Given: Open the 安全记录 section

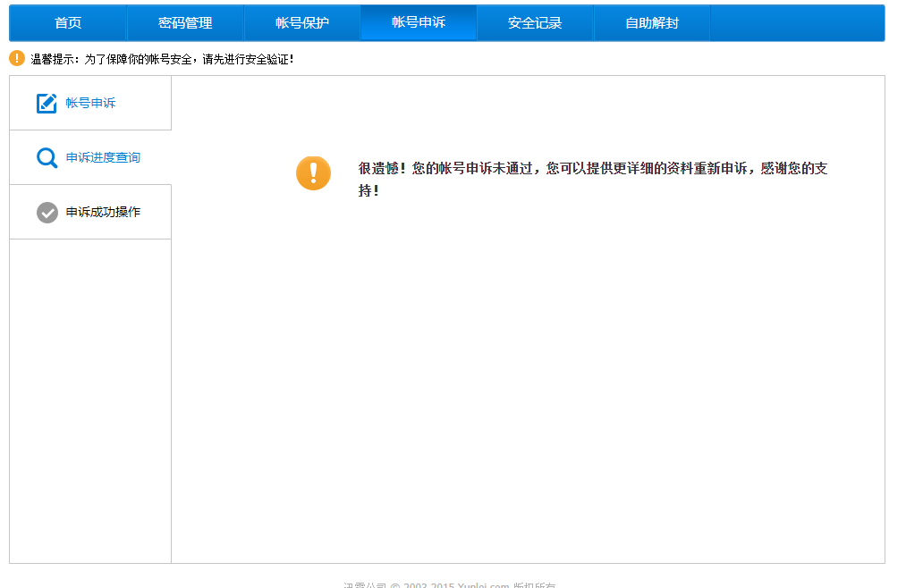Looking at the screenshot, I should pyautogui.click(x=535, y=22).
